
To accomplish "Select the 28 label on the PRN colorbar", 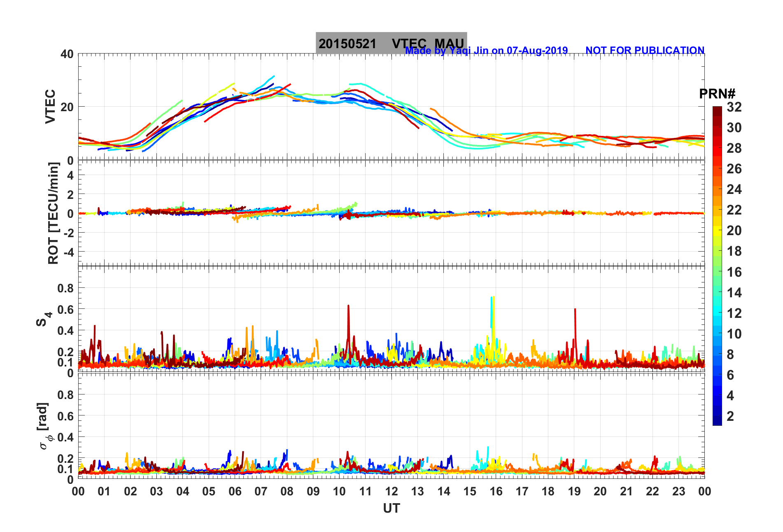I will pyautogui.click(x=734, y=148).
